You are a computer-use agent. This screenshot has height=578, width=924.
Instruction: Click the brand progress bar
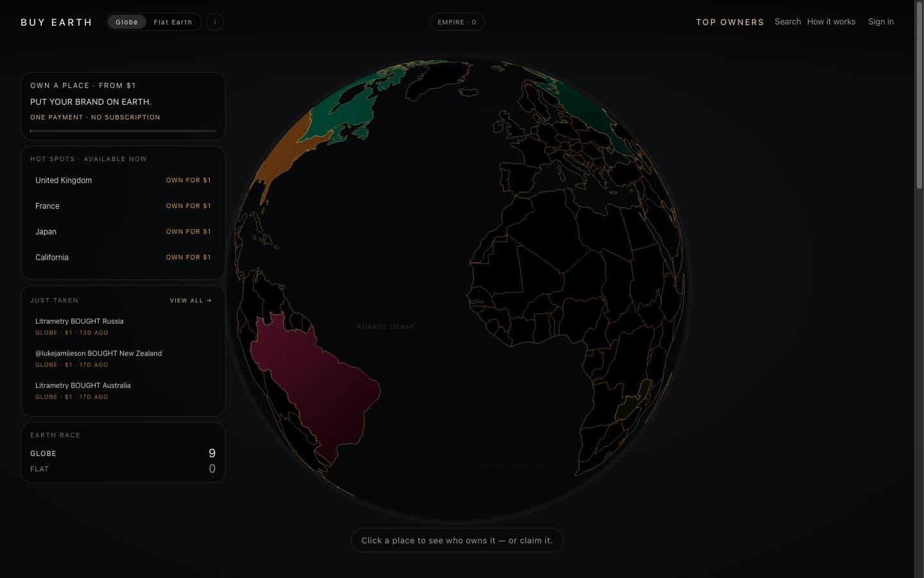pyautogui.click(x=123, y=131)
